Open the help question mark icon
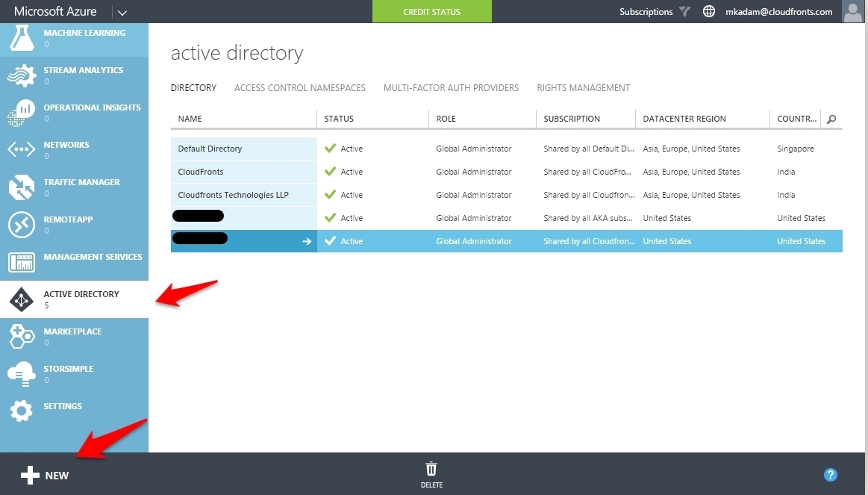868x495 pixels. pyautogui.click(x=831, y=475)
